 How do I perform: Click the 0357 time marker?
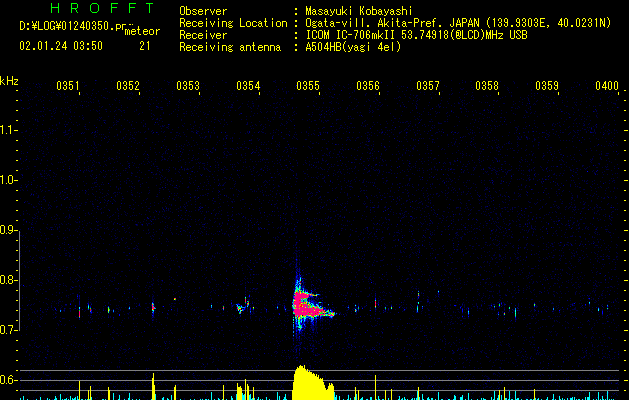pyautogui.click(x=428, y=86)
